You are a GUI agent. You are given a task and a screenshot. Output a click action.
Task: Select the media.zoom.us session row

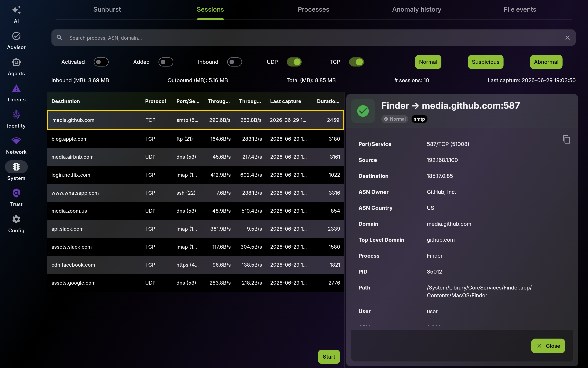coord(196,211)
